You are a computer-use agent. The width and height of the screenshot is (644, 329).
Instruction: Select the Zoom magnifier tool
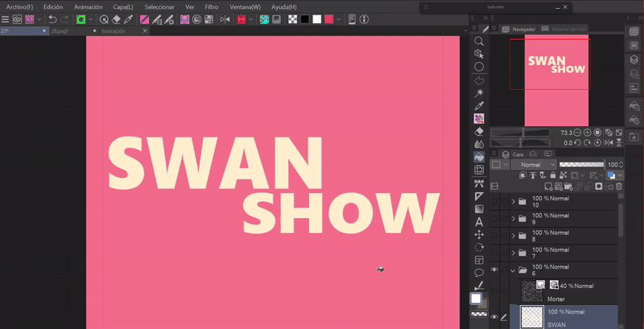tap(479, 41)
